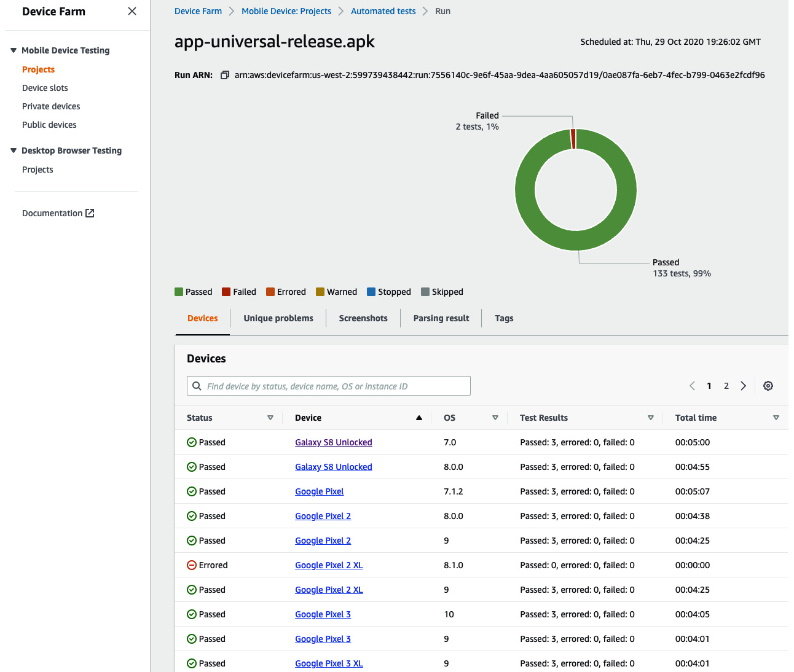Viewport: 794px width, 672px height.
Task: Collapse the Desktop Browser Testing section
Action: click(12, 150)
